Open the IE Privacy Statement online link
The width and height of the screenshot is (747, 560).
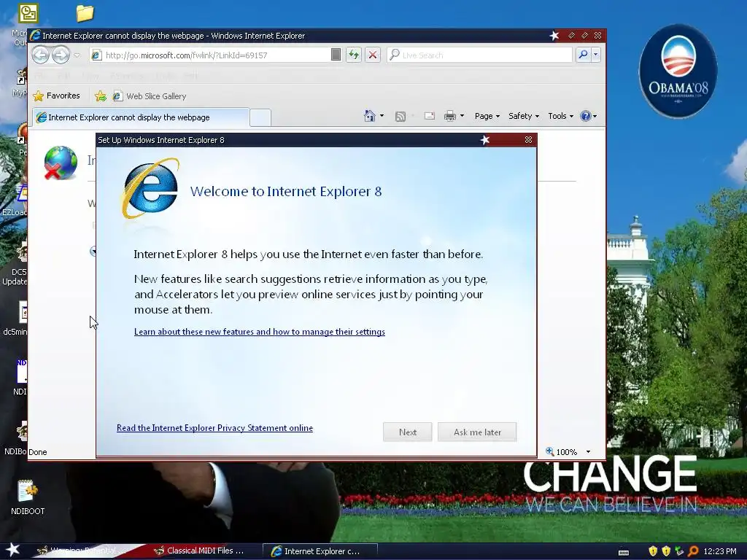pos(215,427)
